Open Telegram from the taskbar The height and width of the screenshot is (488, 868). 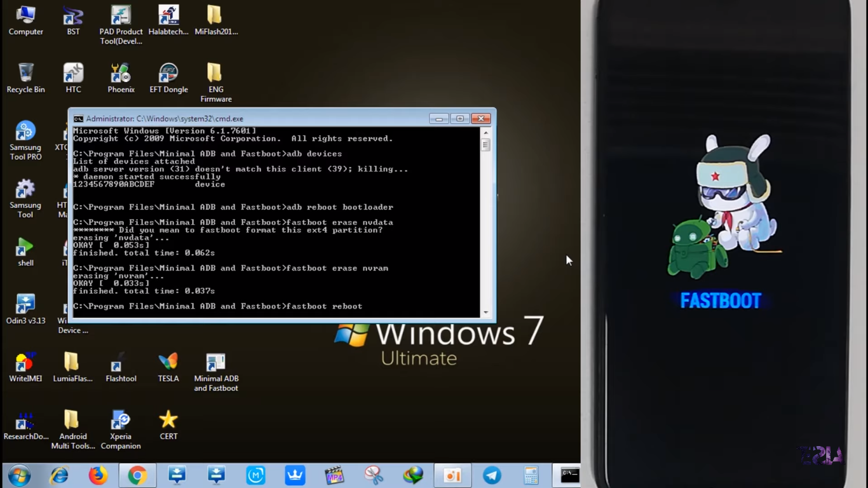click(x=492, y=475)
